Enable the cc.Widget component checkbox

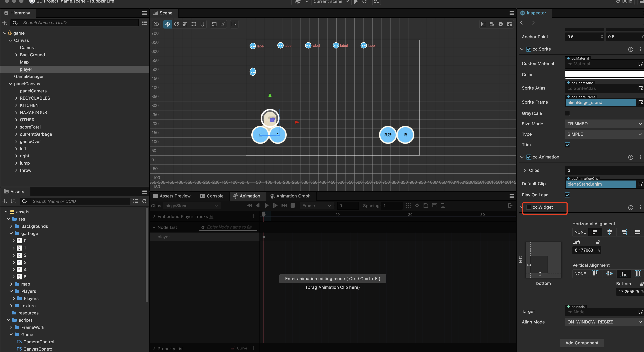point(529,207)
